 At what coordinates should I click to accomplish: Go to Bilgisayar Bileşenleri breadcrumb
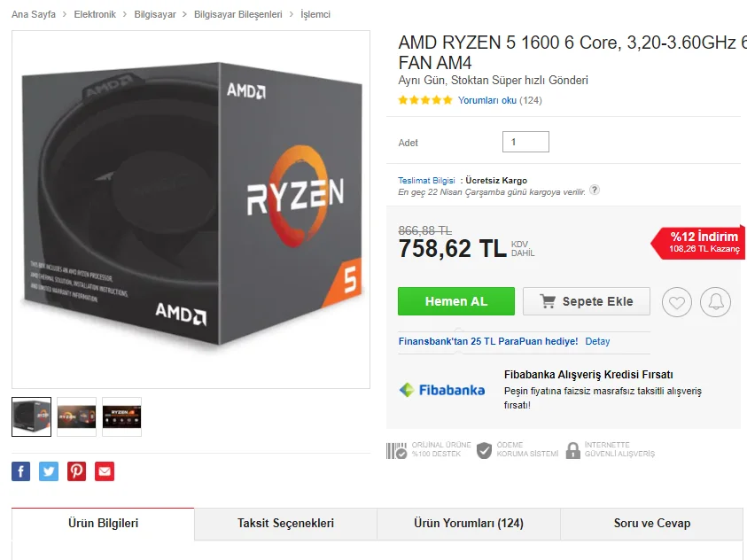[237, 14]
